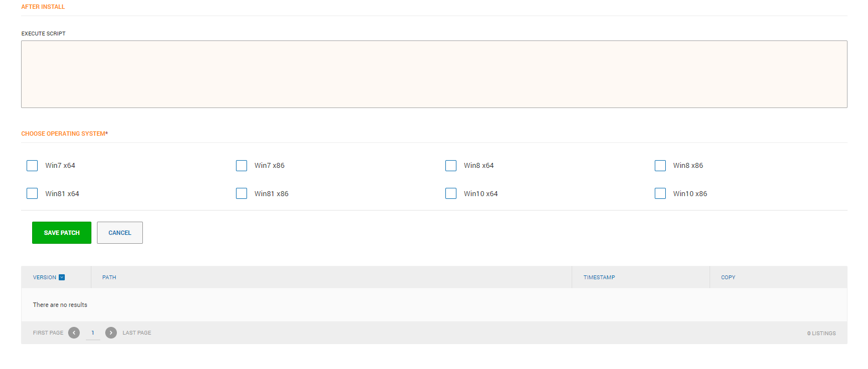
Task: Sort by the Timestamp column header
Action: click(x=599, y=278)
